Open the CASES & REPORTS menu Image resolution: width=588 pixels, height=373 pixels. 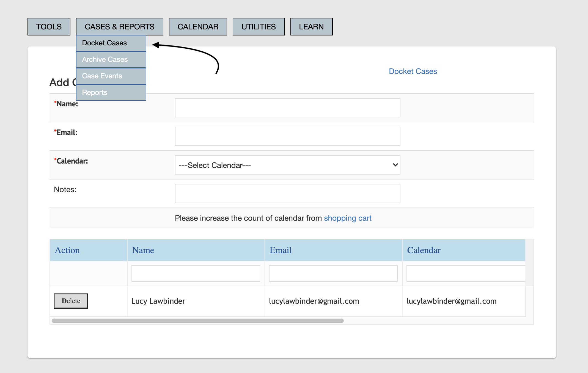pyautogui.click(x=119, y=27)
